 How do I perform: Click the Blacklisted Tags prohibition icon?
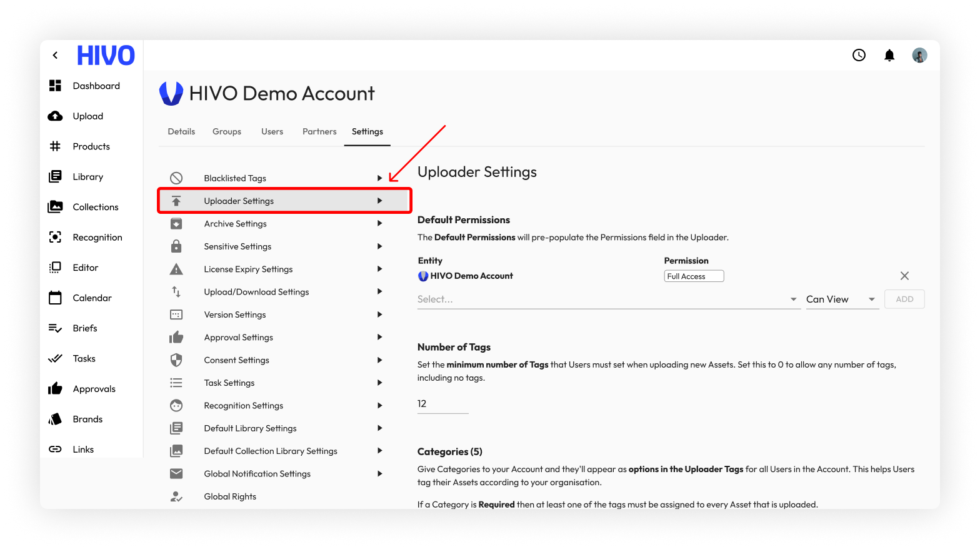(x=176, y=178)
